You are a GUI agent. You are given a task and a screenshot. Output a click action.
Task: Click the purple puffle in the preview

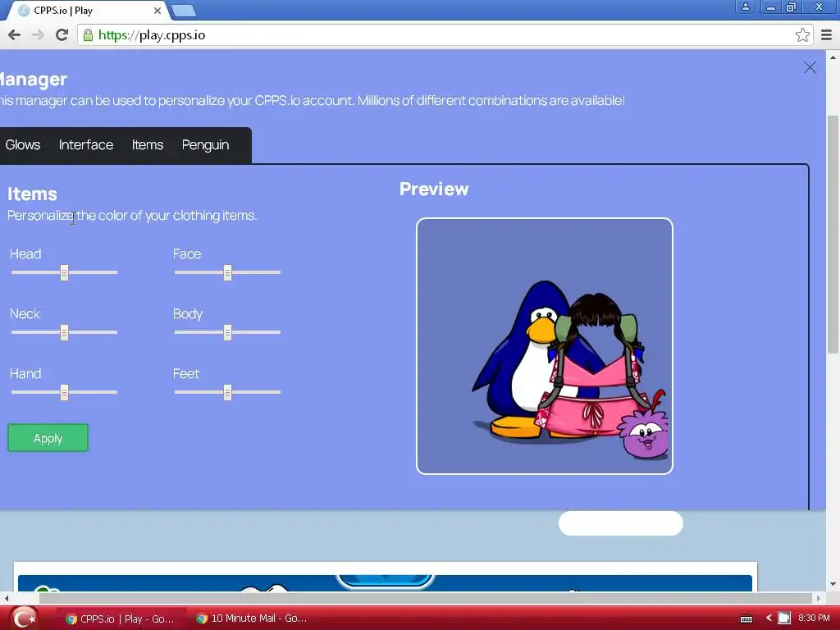pos(645,433)
